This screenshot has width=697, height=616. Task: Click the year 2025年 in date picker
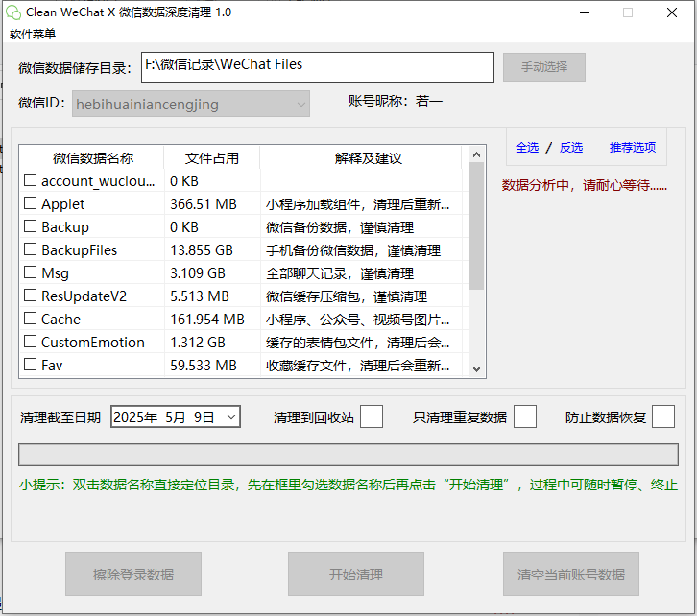coord(135,417)
